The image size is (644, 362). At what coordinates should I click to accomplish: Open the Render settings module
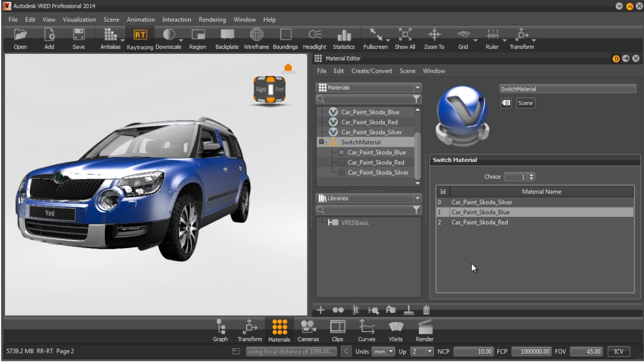[x=425, y=331]
